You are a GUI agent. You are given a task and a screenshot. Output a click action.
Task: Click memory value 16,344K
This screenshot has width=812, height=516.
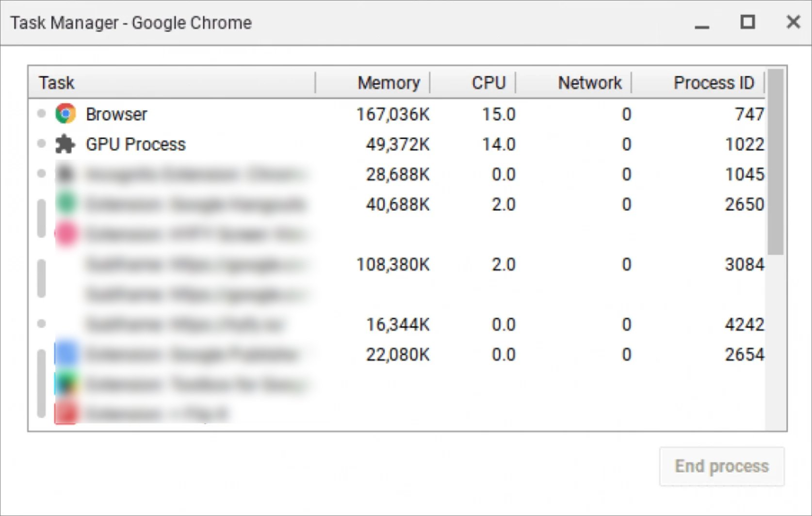[x=398, y=325]
